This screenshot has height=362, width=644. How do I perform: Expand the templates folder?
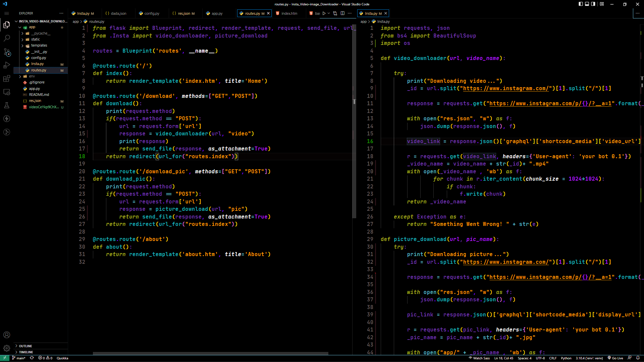point(39,46)
